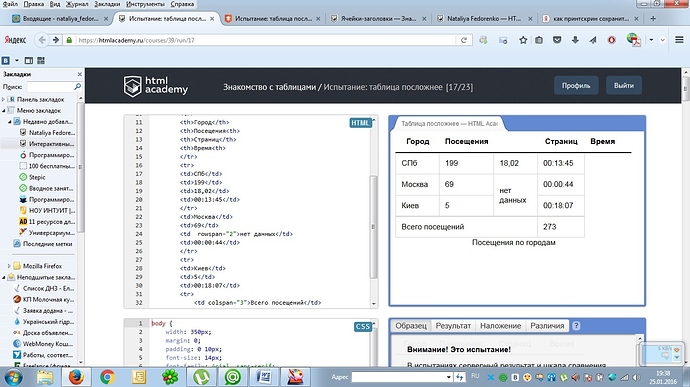
Task: Select the Различия tab
Action: point(547,326)
